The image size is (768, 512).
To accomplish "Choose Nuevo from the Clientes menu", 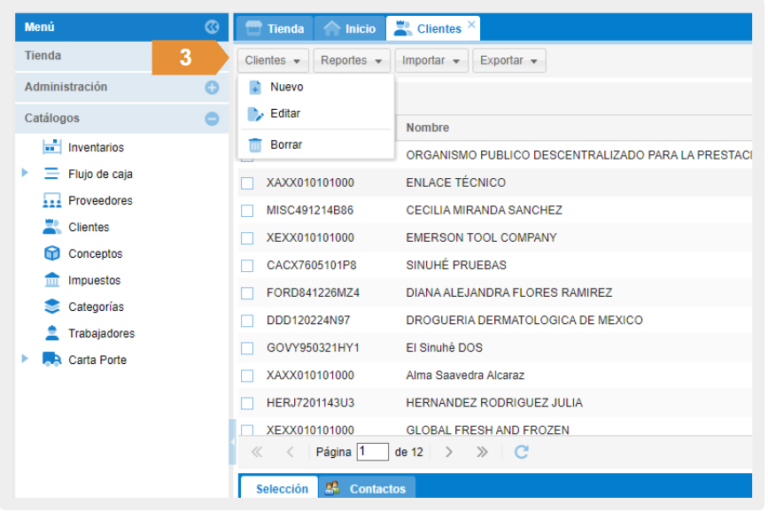I will pos(286,87).
